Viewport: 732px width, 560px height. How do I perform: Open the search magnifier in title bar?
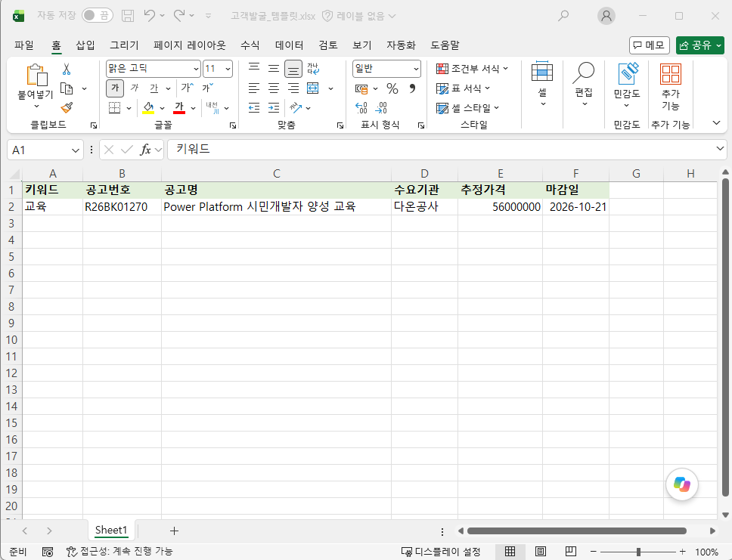[563, 16]
